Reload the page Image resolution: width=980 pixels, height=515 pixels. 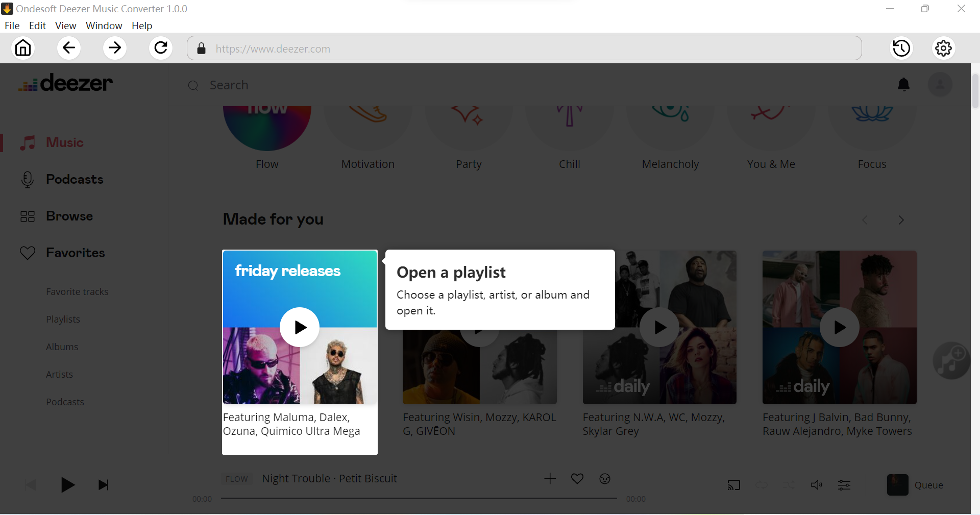pos(161,48)
